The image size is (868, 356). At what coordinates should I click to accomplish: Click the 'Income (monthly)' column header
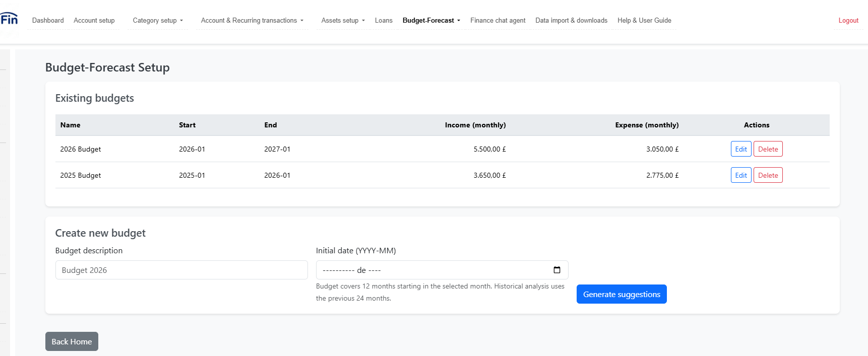tap(475, 125)
